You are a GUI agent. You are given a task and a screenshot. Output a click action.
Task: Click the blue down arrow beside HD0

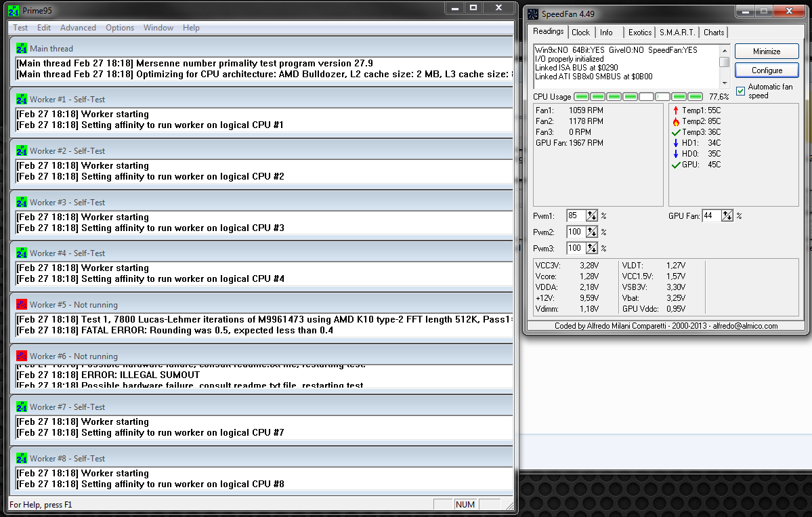tap(676, 154)
